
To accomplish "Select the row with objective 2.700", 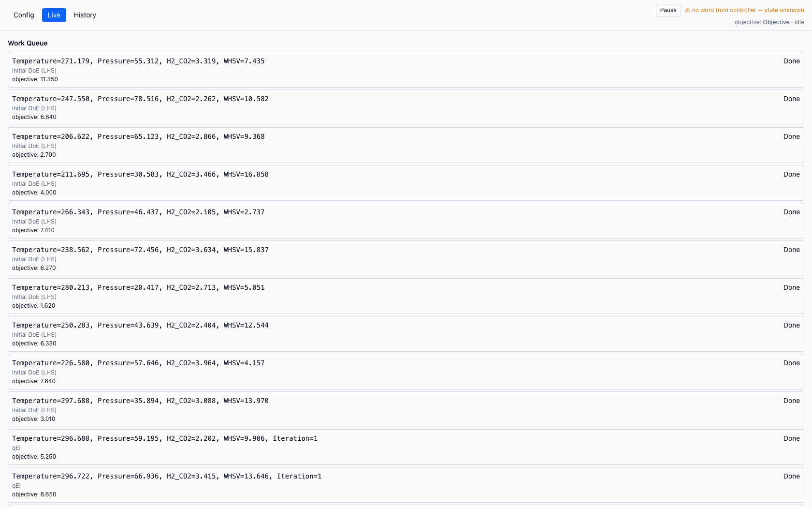I will [x=406, y=145].
